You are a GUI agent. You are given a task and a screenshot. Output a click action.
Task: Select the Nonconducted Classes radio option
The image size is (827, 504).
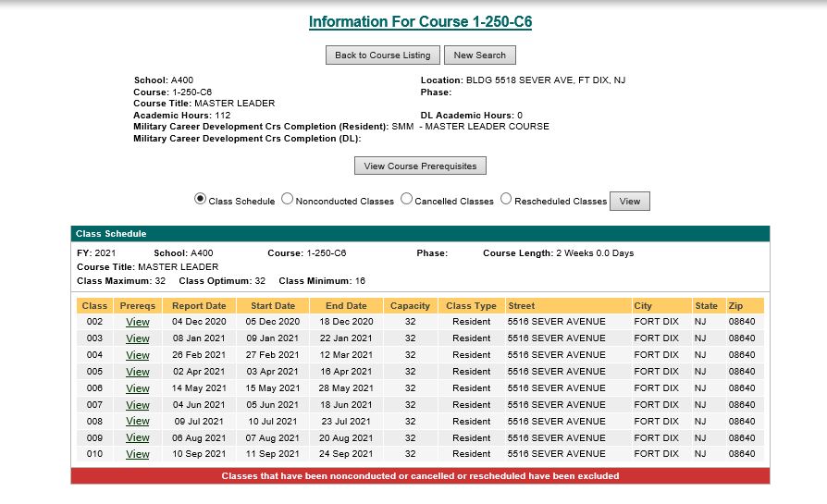pos(287,199)
